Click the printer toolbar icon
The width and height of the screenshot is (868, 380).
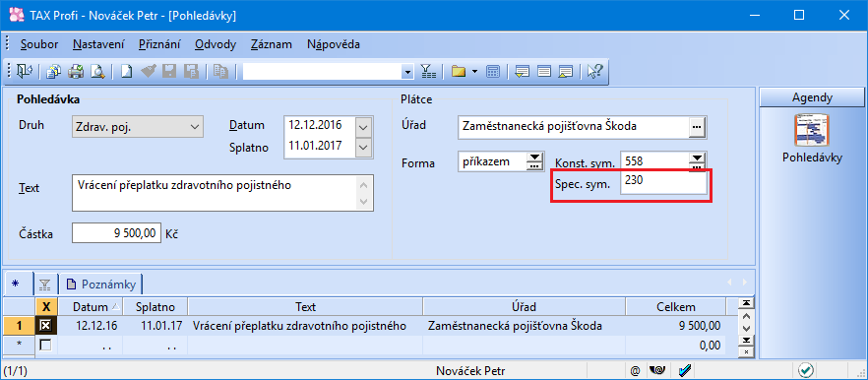(76, 72)
